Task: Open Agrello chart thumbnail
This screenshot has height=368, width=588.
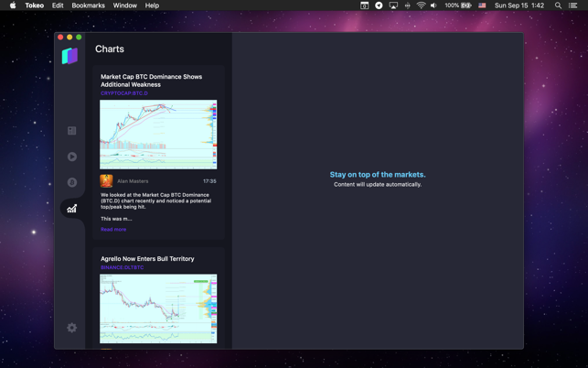Action: point(158,308)
